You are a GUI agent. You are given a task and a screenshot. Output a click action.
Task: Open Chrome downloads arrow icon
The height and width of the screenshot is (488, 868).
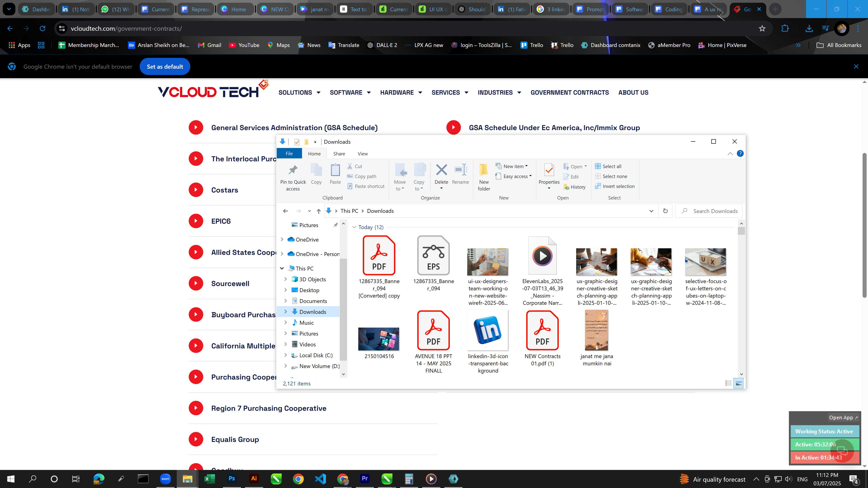(x=809, y=29)
